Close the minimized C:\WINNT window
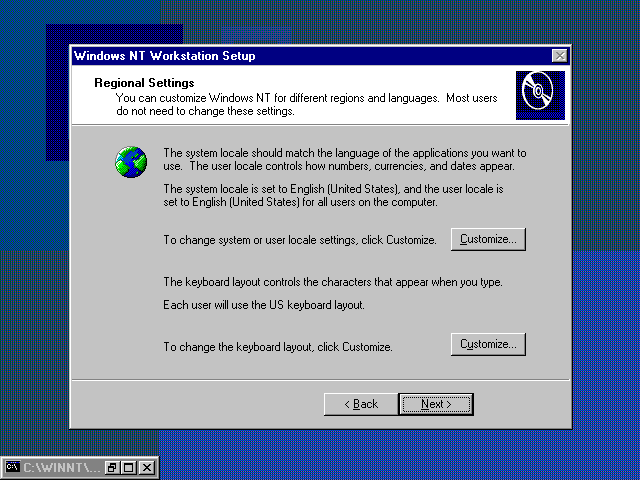 pyautogui.click(x=147, y=467)
